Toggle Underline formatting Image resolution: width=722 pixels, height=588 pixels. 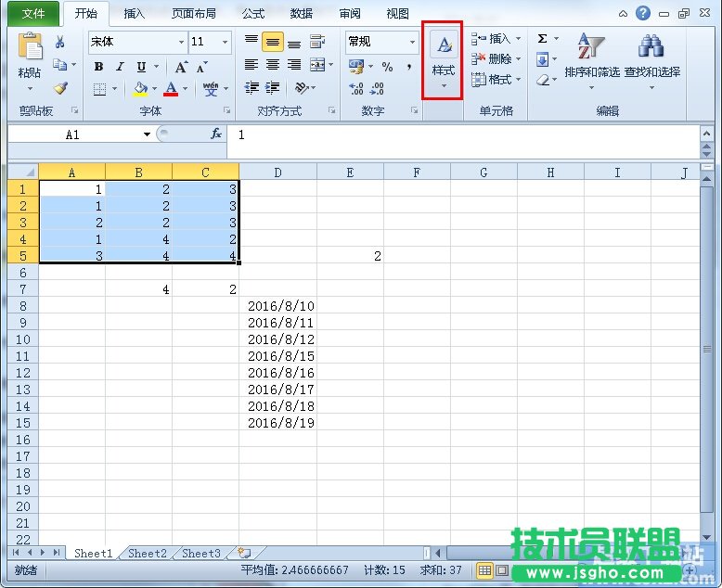[141, 67]
